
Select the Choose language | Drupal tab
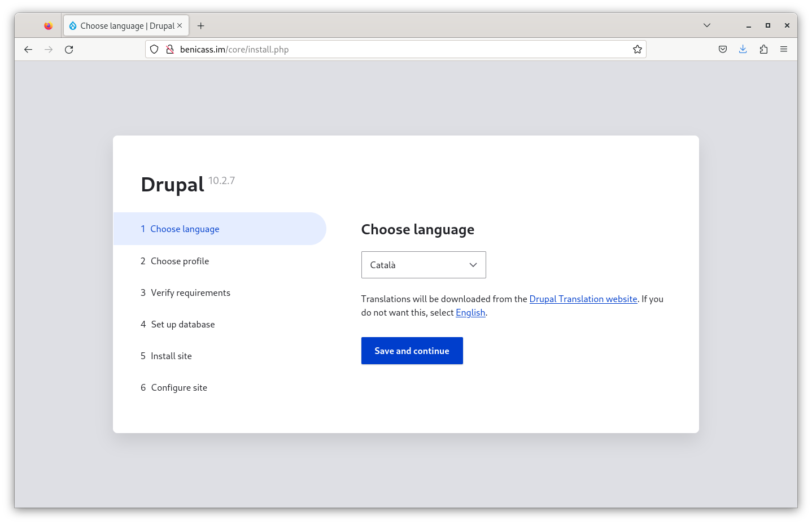[126, 26]
